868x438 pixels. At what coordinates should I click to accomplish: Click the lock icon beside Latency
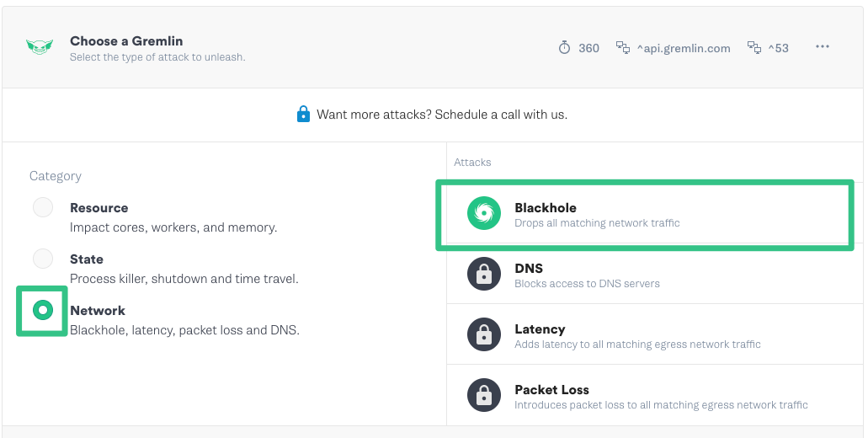click(x=484, y=334)
